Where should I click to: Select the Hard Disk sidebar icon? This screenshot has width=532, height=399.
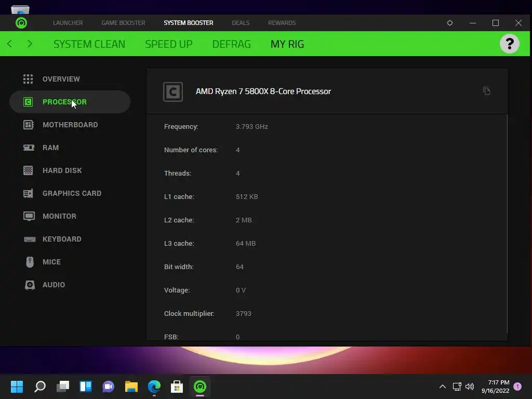point(28,170)
